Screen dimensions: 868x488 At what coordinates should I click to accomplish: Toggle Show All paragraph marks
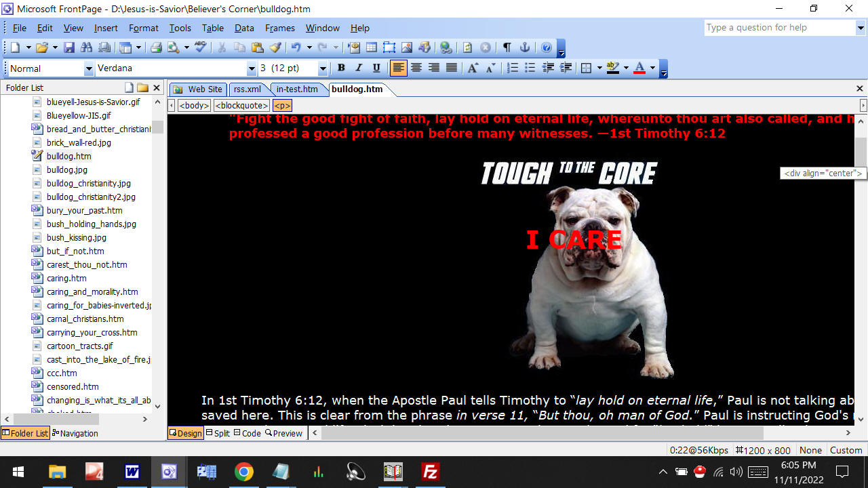click(x=507, y=47)
